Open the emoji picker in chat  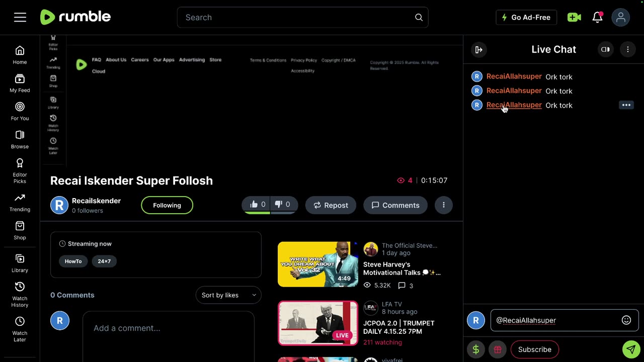(626, 320)
